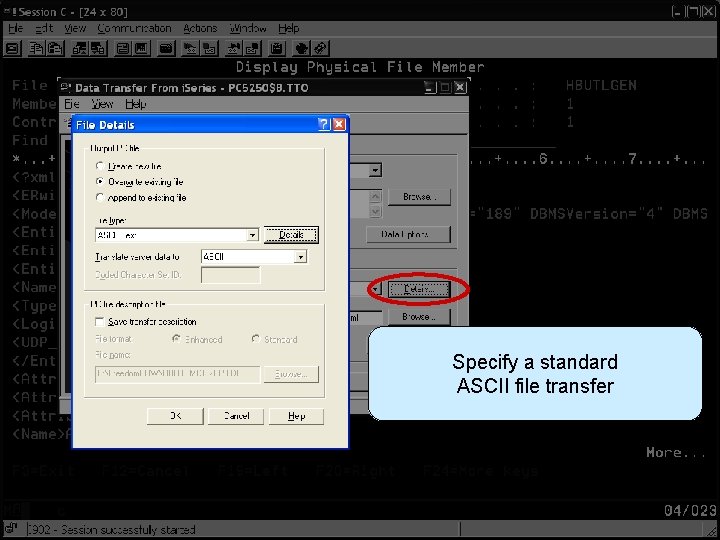Open the upper dropdown in Data Transfer window

pos(375,170)
